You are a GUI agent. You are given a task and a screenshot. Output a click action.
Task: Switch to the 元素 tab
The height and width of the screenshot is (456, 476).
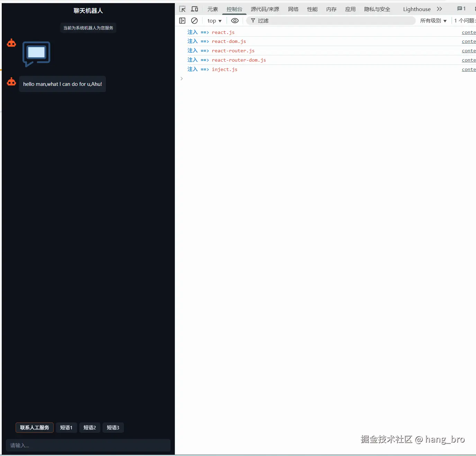click(213, 9)
